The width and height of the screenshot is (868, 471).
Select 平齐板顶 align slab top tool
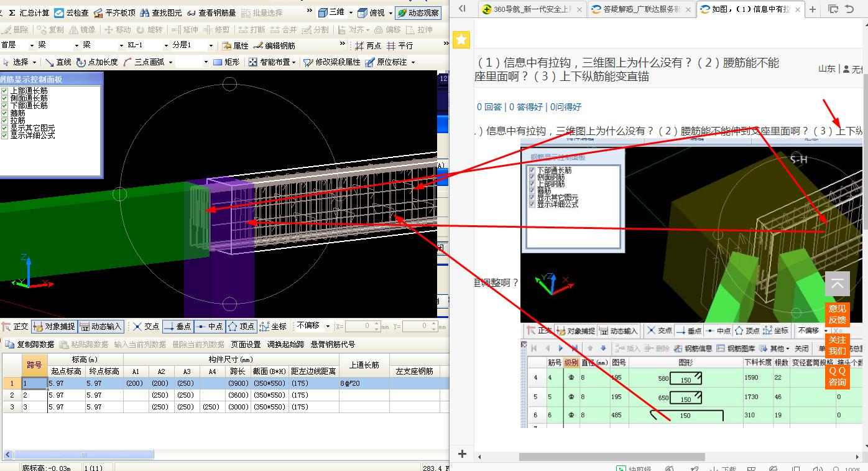coord(115,12)
